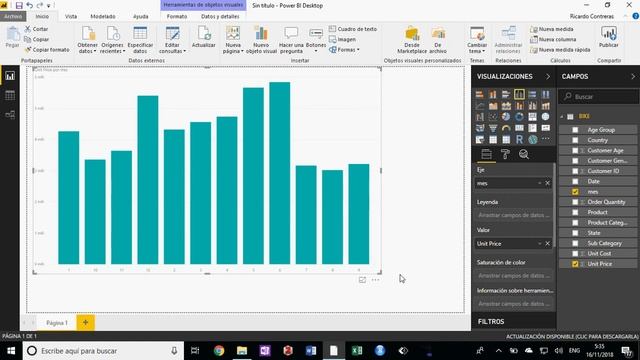Select the donut chart visualization
The image size is (640, 360).
pyautogui.click(x=519, y=117)
